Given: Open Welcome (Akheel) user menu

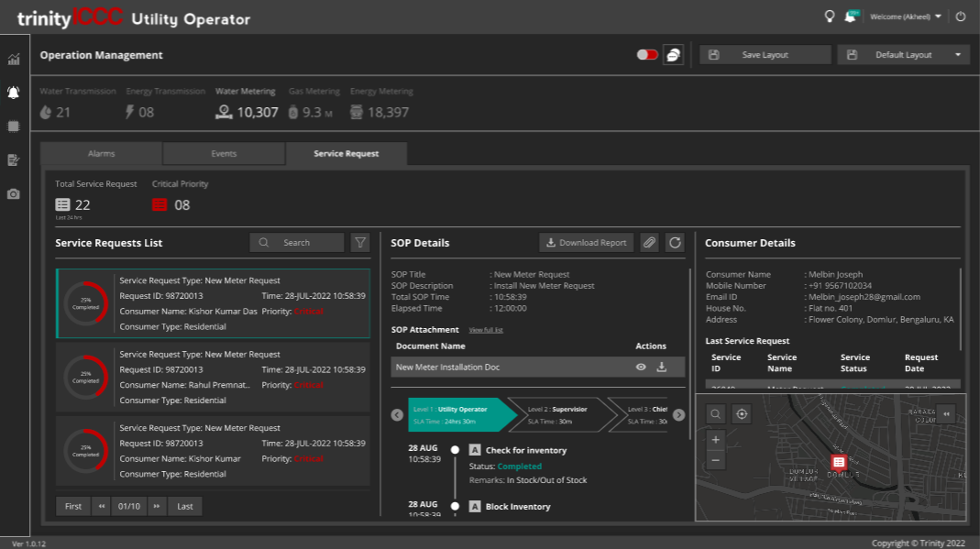Looking at the screenshot, I should coord(906,16).
